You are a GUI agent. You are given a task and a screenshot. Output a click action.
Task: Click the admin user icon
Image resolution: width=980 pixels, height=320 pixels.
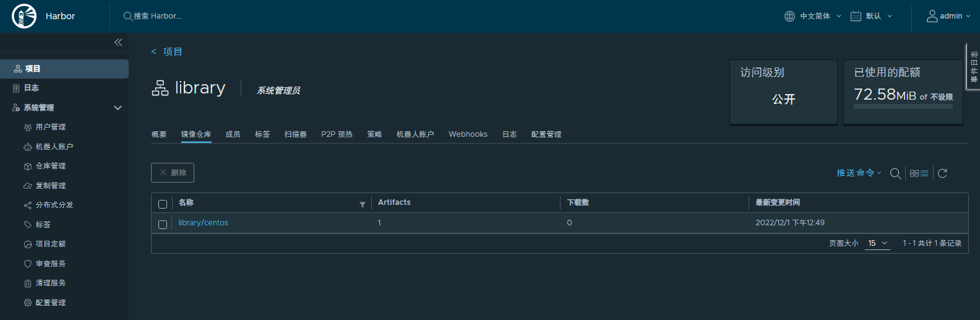(932, 16)
